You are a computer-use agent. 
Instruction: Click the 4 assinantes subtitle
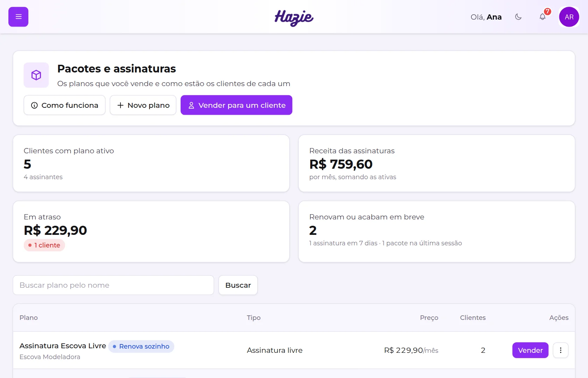tap(43, 177)
